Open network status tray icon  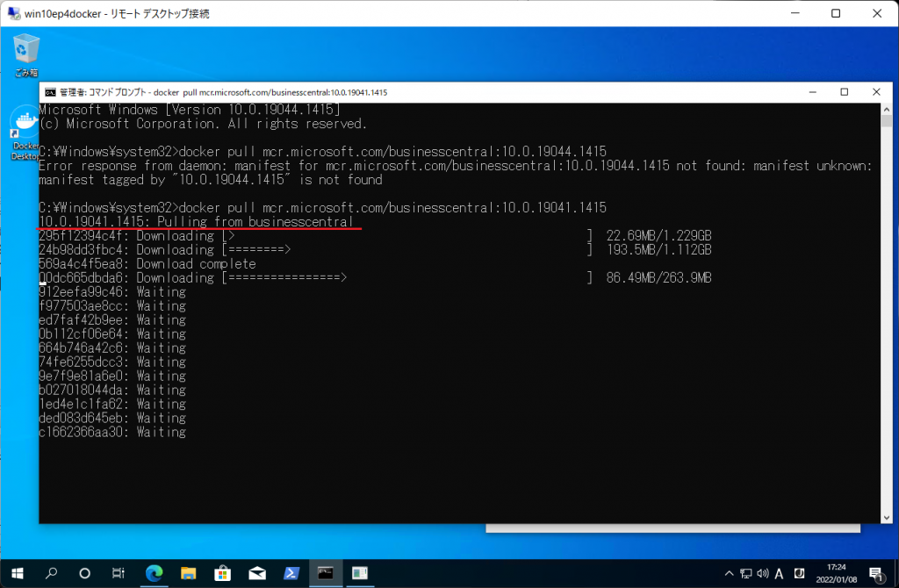tap(746, 573)
